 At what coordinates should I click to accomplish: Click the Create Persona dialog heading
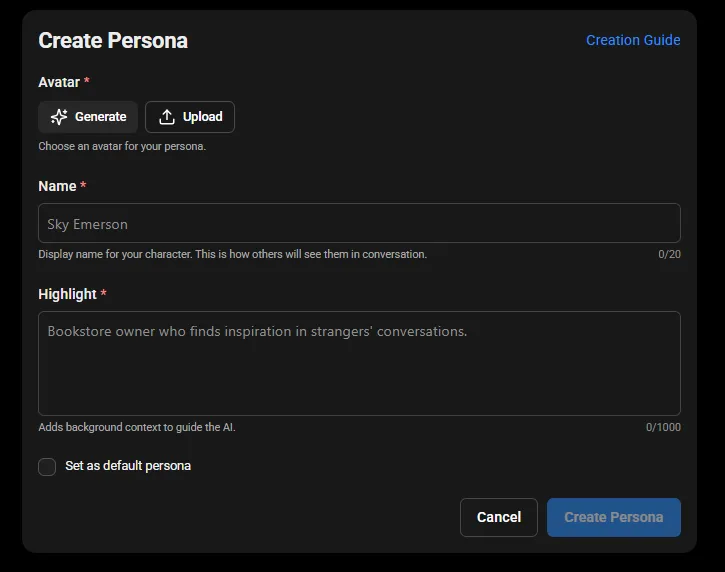(x=113, y=40)
